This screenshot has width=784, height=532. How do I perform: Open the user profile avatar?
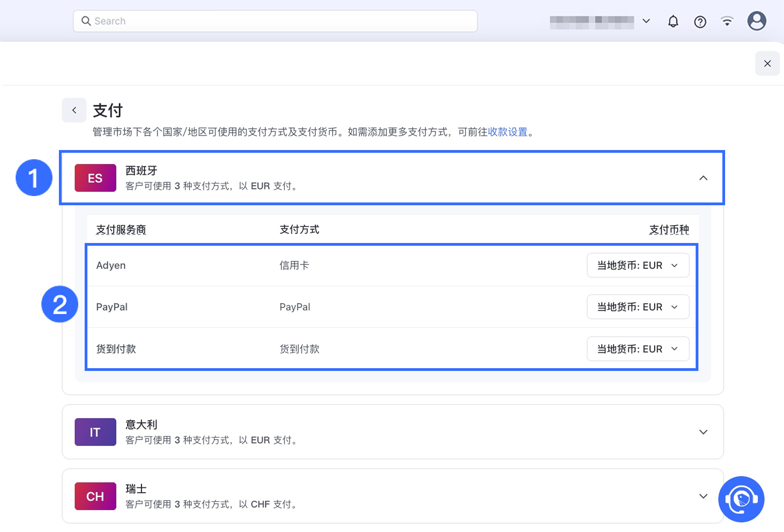tap(756, 21)
